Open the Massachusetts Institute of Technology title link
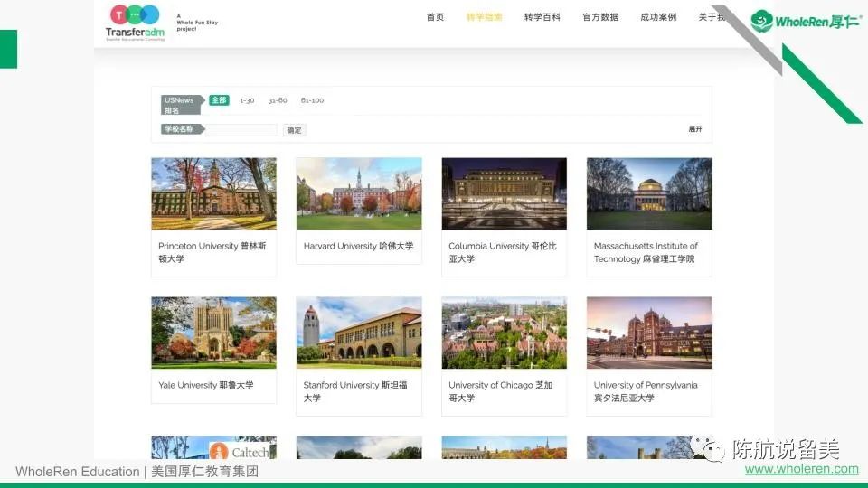The height and width of the screenshot is (488, 868). pyautogui.click(x=646, y=252)
